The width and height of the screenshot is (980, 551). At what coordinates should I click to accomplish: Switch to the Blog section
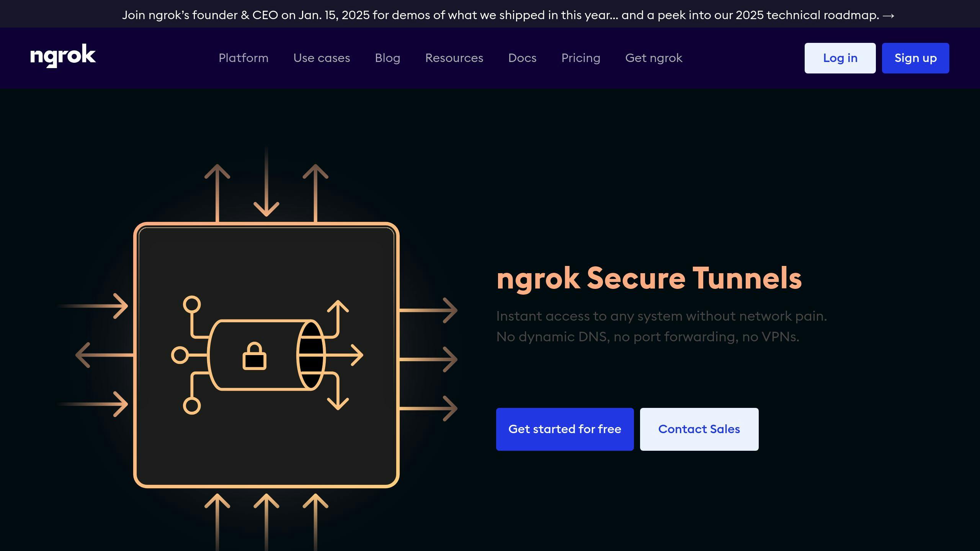[x=387, y=58]
